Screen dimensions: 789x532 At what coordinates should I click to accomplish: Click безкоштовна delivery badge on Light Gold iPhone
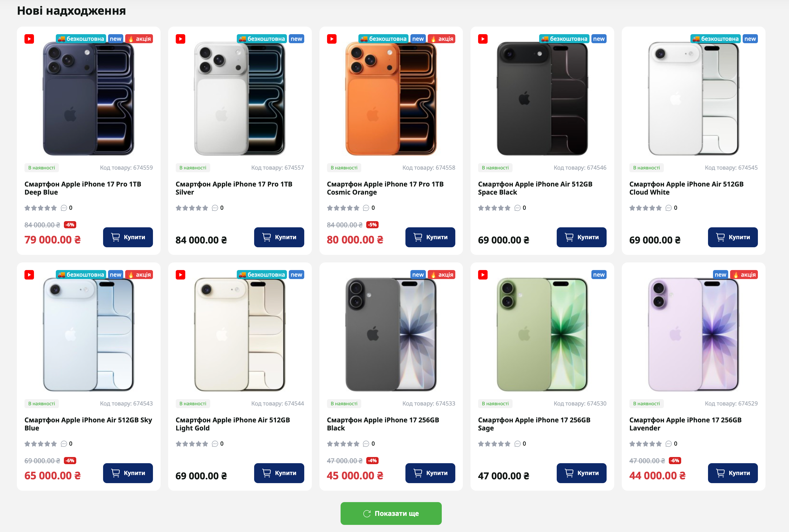(262, 275)
